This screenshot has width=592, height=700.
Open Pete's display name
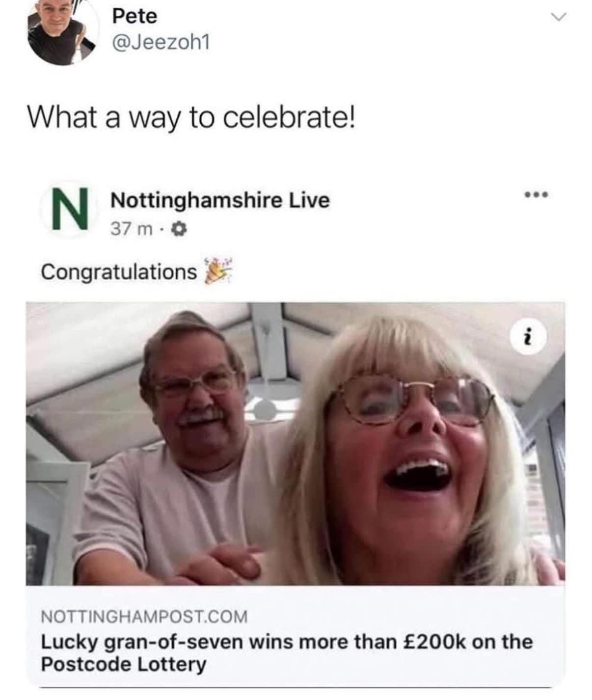pyautogui.click(x=135, y=16)
